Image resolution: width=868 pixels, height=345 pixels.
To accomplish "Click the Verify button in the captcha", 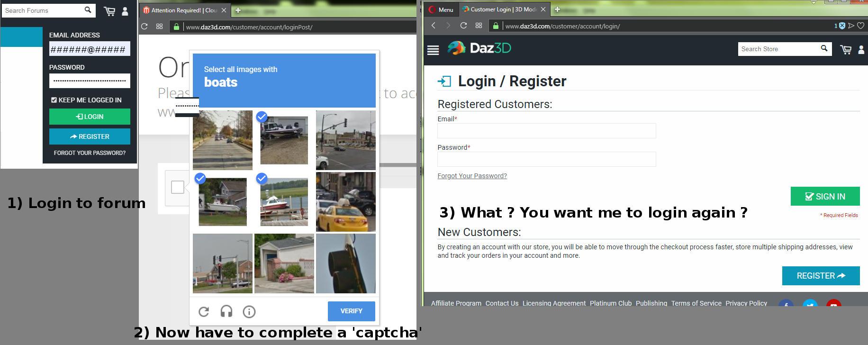I will [x=352, y=311].
